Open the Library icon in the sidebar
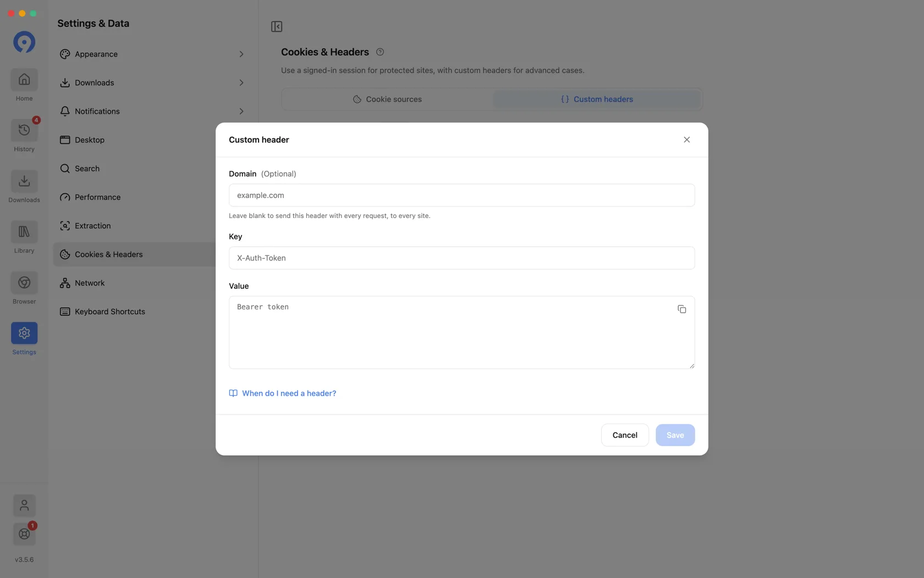 (24, 232)
